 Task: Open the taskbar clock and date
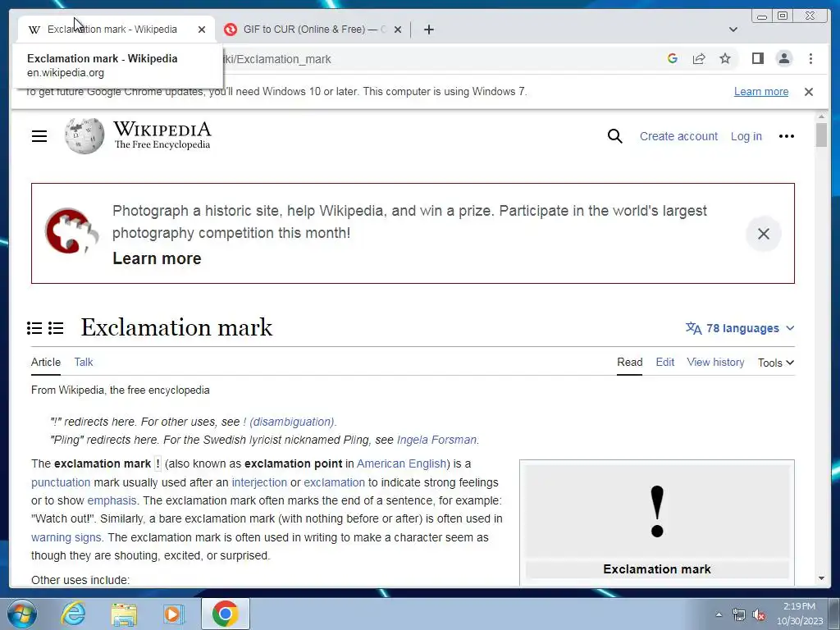coord(799,614)
